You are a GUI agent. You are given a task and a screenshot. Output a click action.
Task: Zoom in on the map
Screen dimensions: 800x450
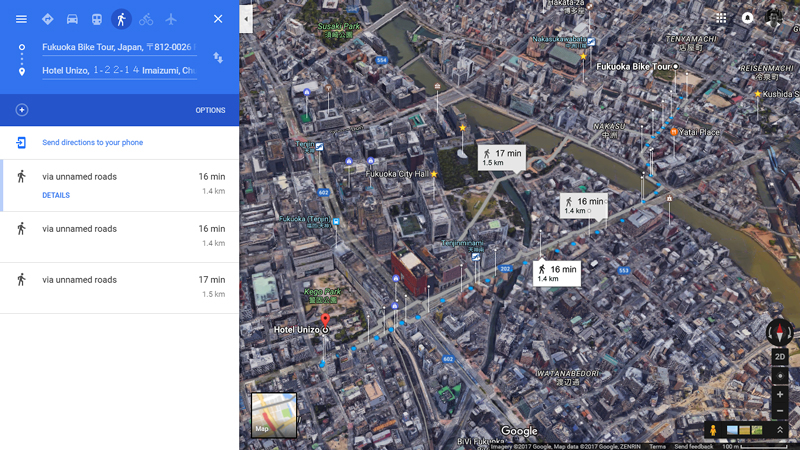tap(780, 394)
